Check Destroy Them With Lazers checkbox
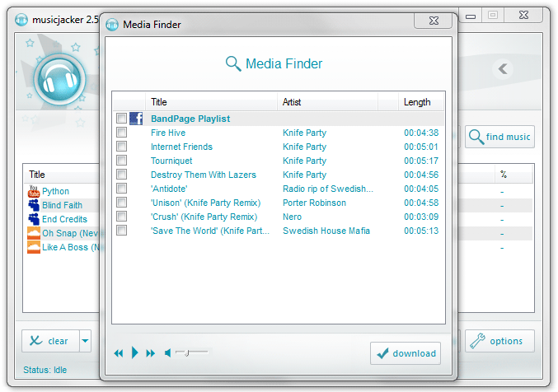Image resolution: width=558 pixels, height=392 pixels. click(x=121, y=175)
